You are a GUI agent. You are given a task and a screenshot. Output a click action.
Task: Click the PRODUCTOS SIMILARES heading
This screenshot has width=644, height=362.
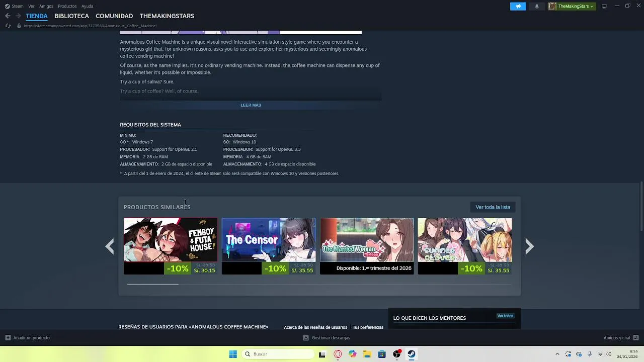157,207
